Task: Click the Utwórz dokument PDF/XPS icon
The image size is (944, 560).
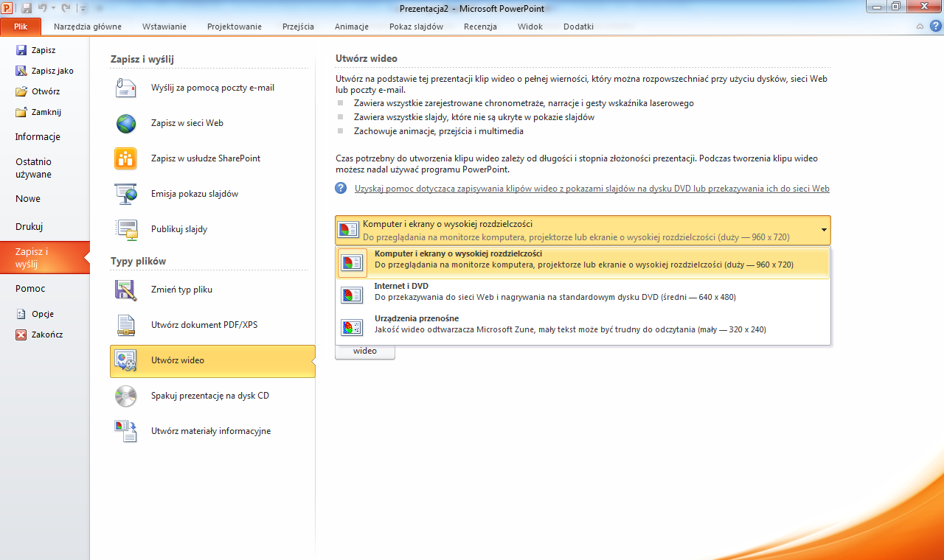Action: click(x=126, y=325)
